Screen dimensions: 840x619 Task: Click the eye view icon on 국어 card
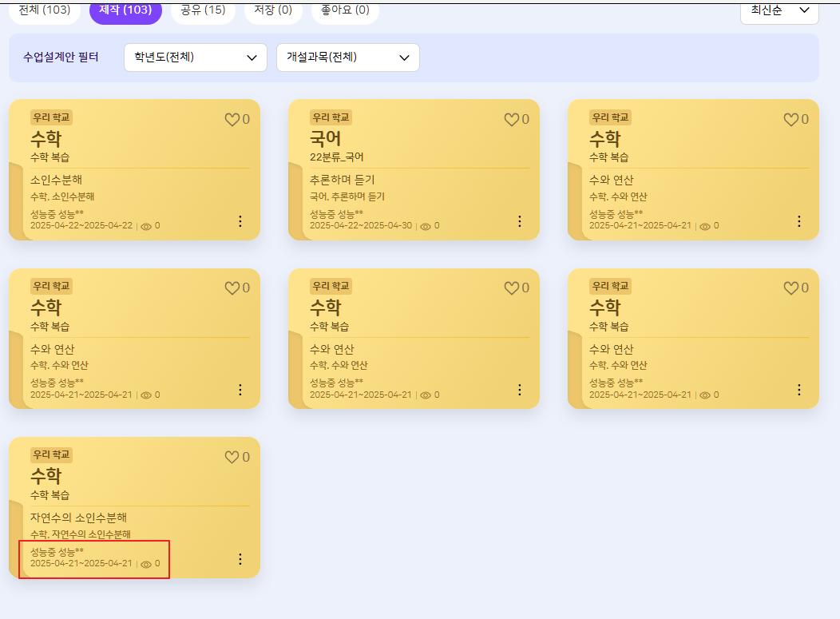coord(426,226)
